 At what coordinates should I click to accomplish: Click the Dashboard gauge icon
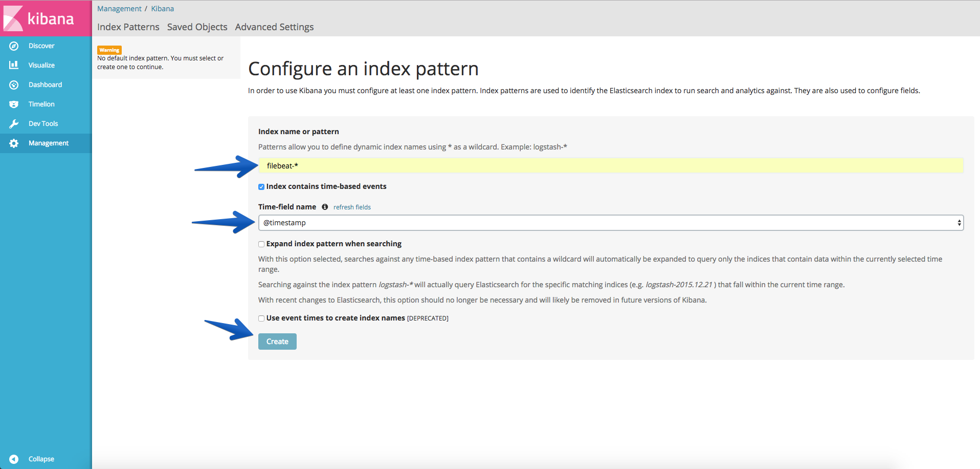point(14,85)
